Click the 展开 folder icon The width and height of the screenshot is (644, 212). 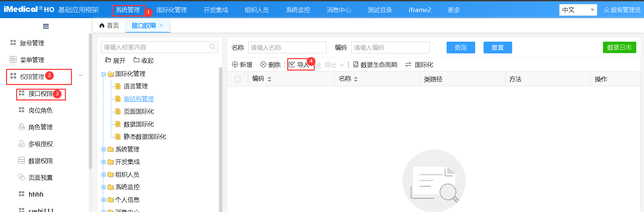coord(108,60)
